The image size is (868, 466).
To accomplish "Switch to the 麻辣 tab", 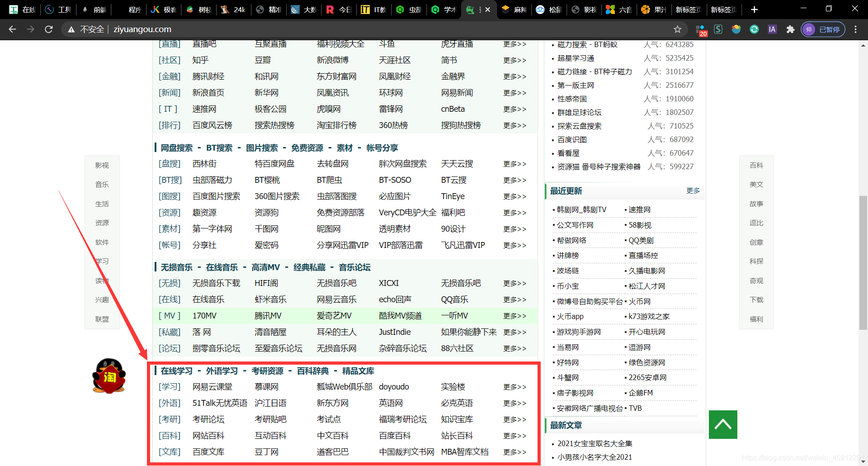I will point(514,10).
